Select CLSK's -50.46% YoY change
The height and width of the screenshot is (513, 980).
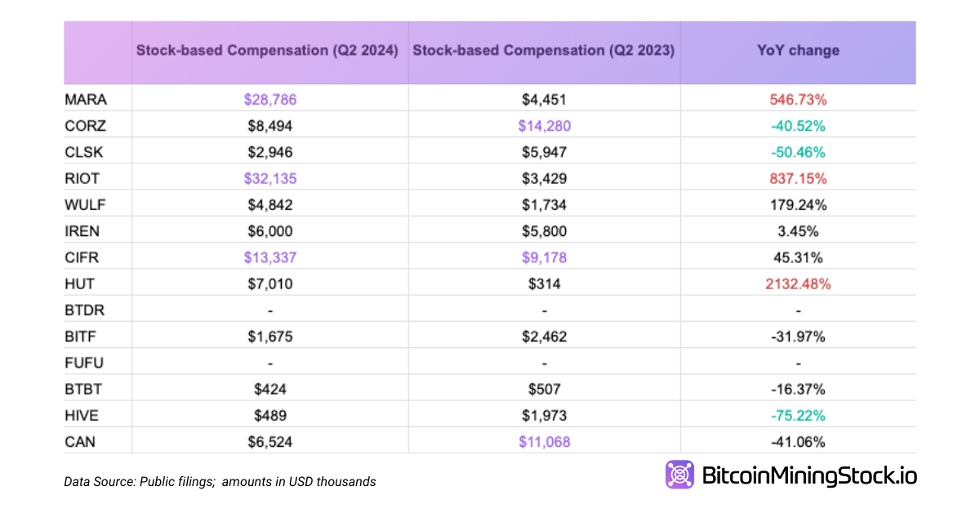click(x=798, y=153)
